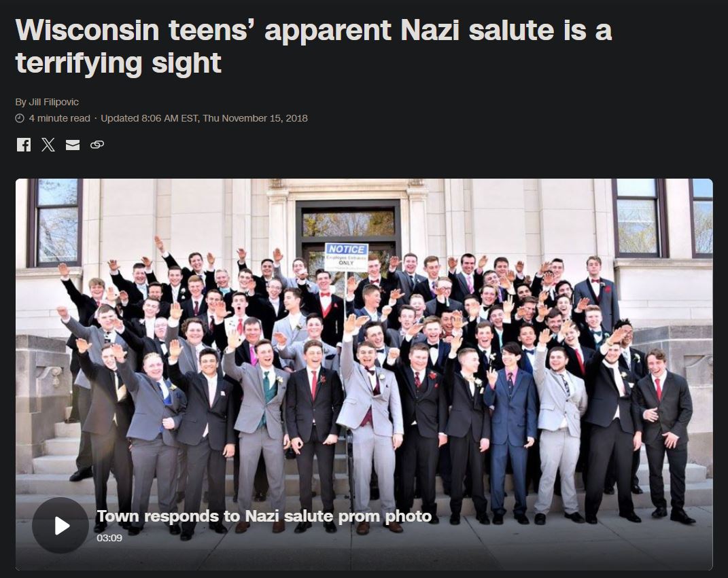The height and width of the screenshot is (578, 728).
Task: Click the right building window in the thumbnail
Action: [x=640, y=217]
